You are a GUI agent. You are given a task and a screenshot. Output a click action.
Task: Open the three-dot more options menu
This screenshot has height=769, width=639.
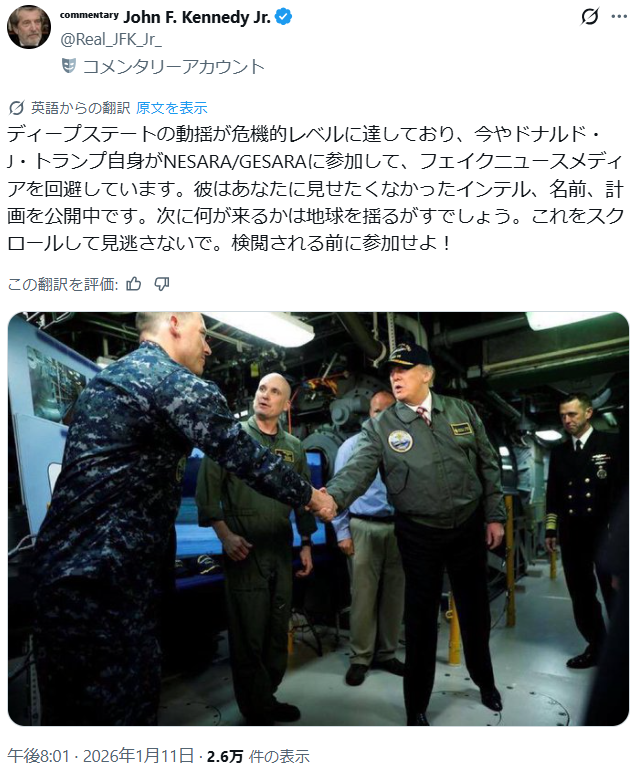coord(619,17)
